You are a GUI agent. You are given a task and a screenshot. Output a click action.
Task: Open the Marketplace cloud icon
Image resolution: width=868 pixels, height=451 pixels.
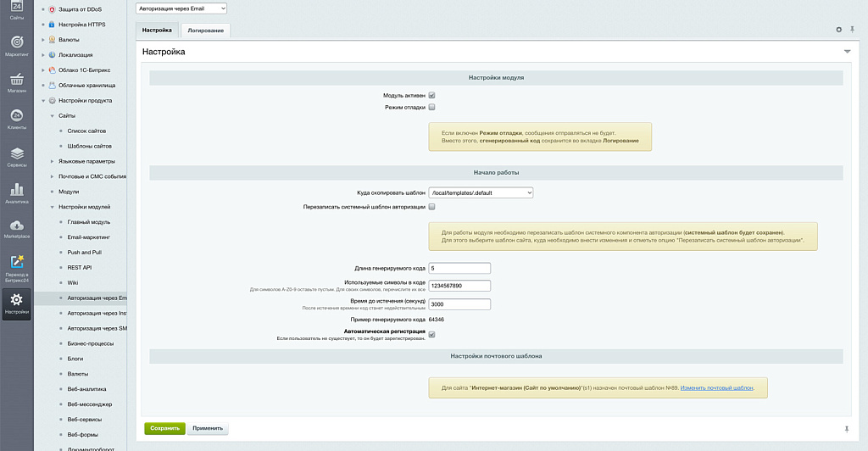(x=16, y=227)
